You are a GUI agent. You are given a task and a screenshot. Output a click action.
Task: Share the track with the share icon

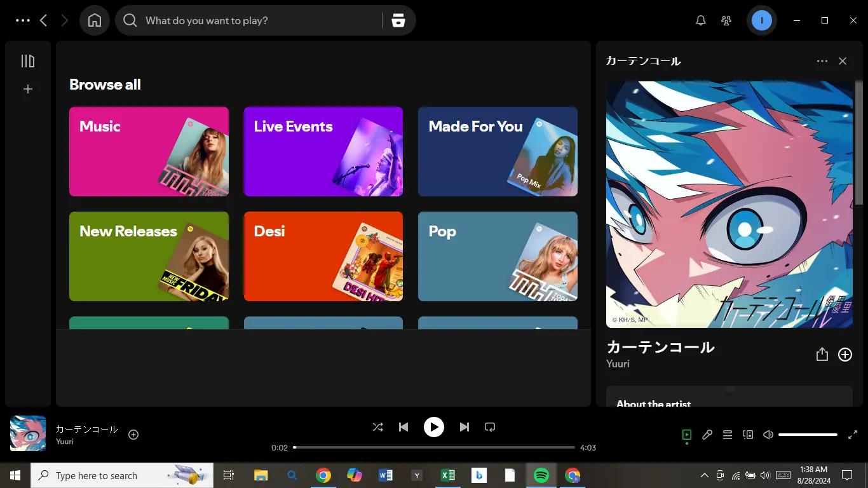pos(822,355)
